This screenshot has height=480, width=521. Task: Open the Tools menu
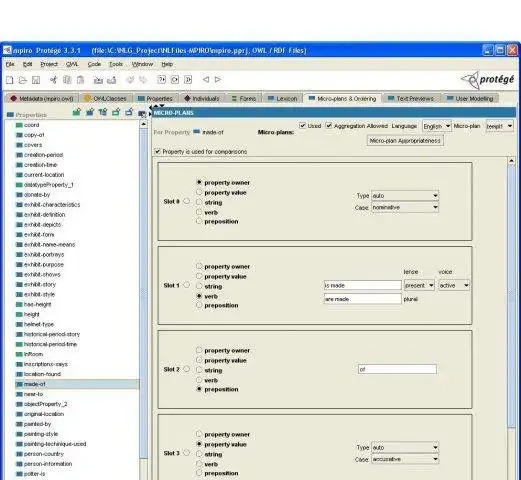[116, 64]
